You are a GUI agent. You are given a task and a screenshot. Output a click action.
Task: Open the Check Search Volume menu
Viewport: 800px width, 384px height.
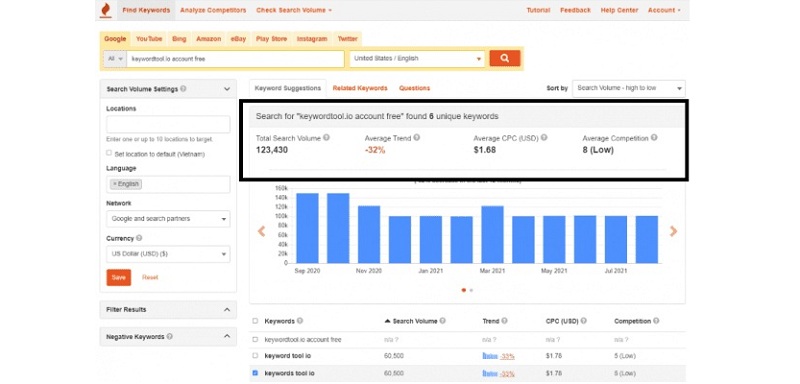click(x=294, y=10)
